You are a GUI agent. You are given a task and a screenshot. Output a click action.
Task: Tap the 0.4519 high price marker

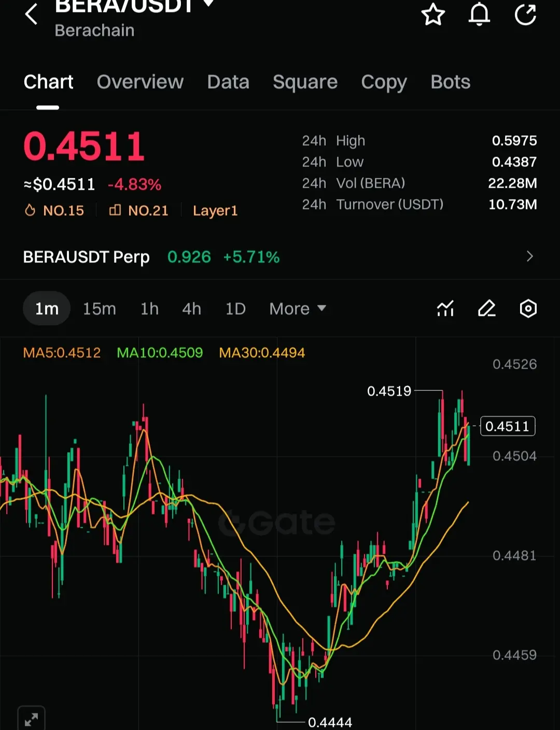point(389,391)
